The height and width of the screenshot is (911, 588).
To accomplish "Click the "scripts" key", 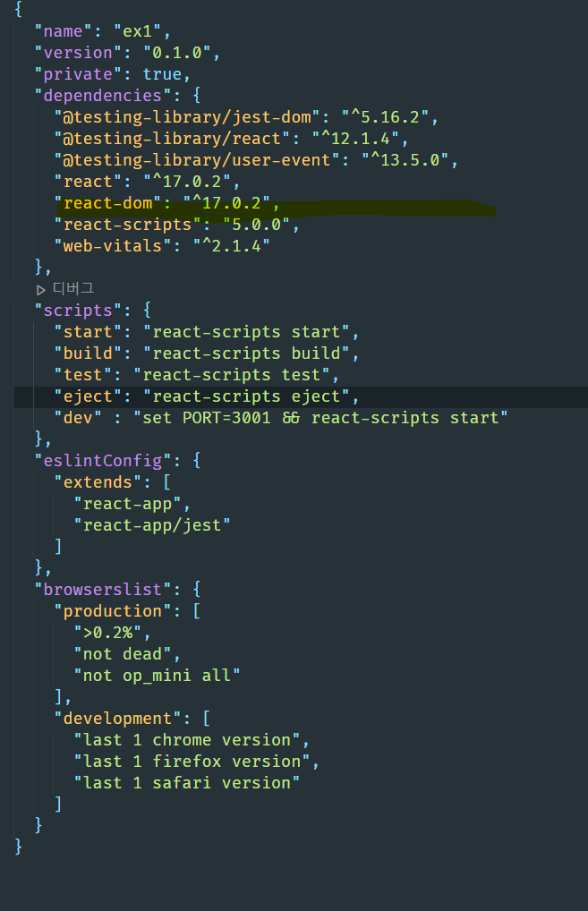I will pos(78,311).
